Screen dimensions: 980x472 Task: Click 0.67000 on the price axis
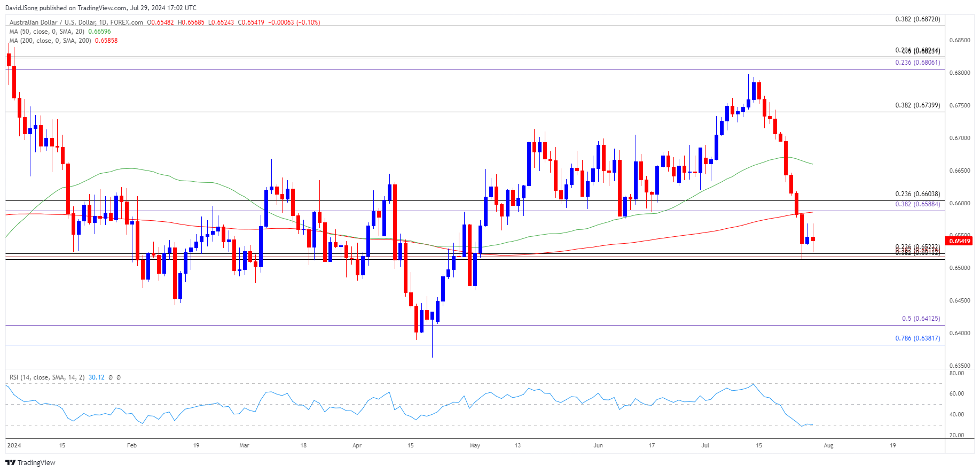click(x=960, y=138)
